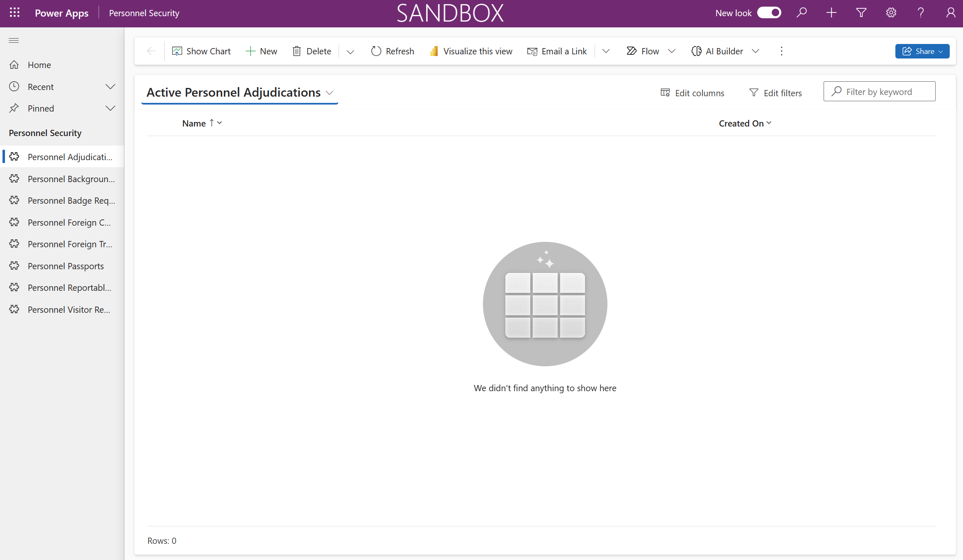Collapse the hamburger site map menu
The image size is (963, 560).
[14, 40]
